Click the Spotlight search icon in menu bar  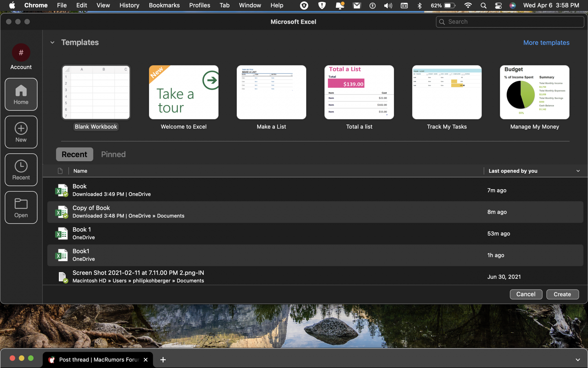pos(483,5)
